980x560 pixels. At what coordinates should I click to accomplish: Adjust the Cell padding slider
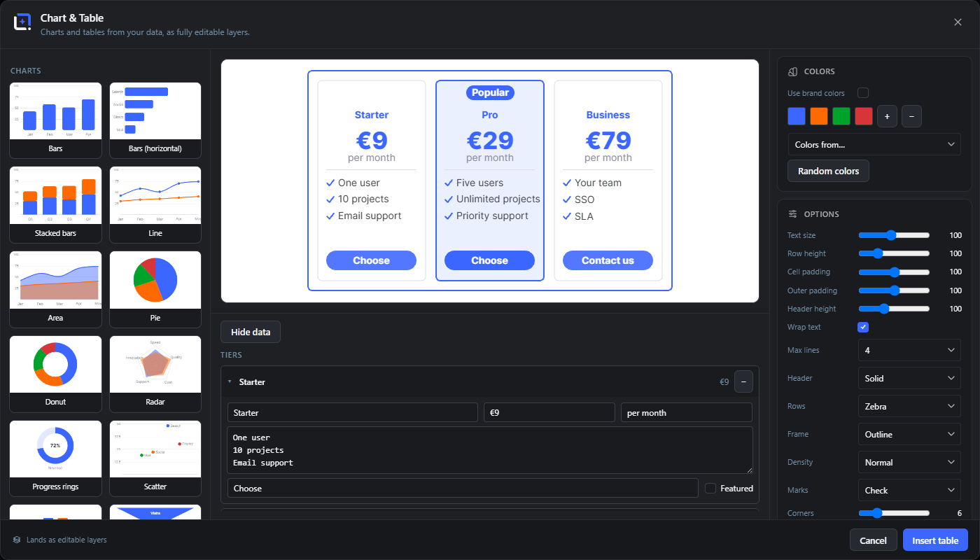pyautogui.click(x=894, y=272)
